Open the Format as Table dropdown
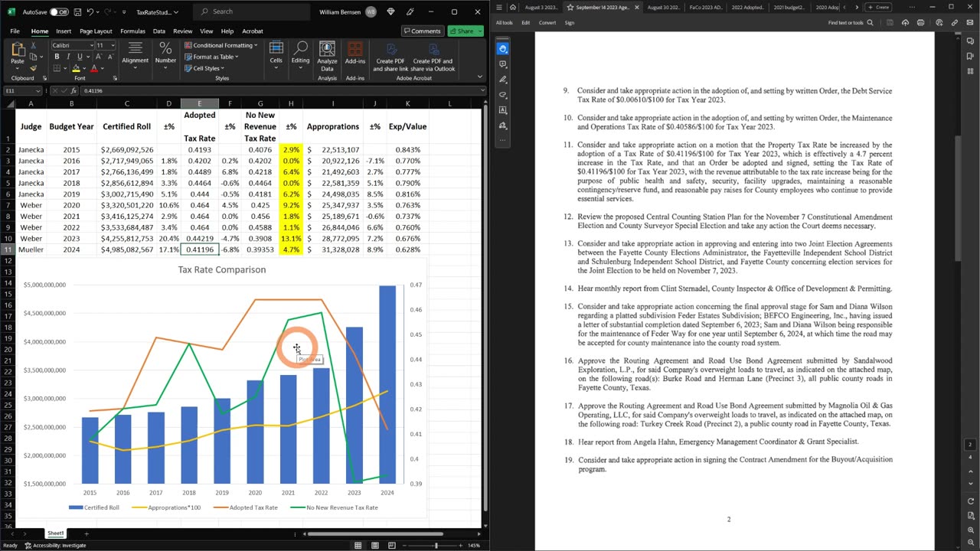Image resolution: width=980 pixels, height=551 pixels. [211, 57]
